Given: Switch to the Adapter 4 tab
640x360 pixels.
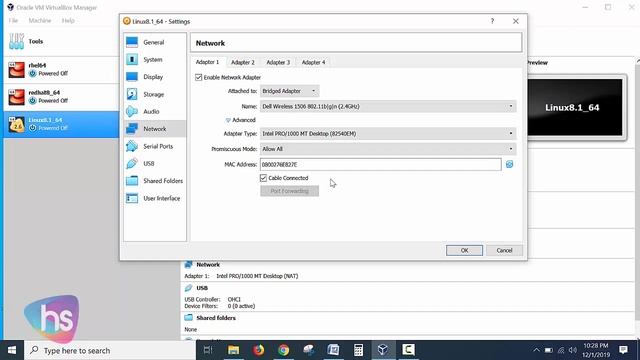Looking at the screenshot, I should tap(313, 62).
